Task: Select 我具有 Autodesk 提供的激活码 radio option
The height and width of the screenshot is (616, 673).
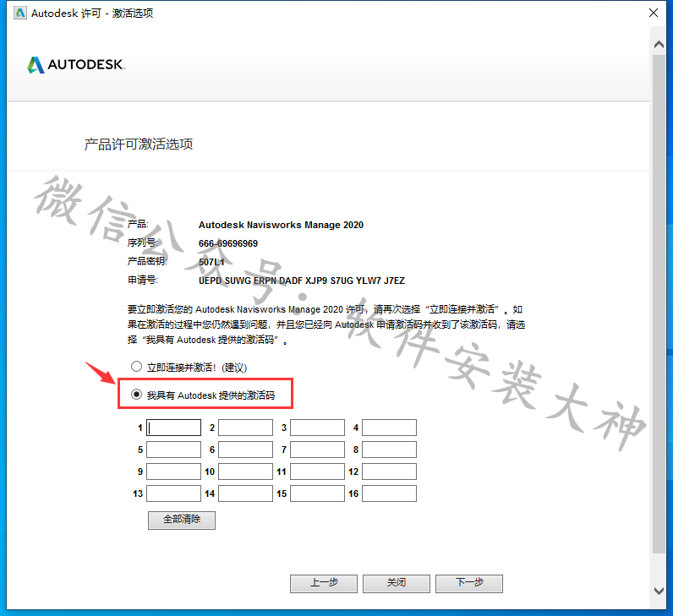Action: click(x=136, y=395)
